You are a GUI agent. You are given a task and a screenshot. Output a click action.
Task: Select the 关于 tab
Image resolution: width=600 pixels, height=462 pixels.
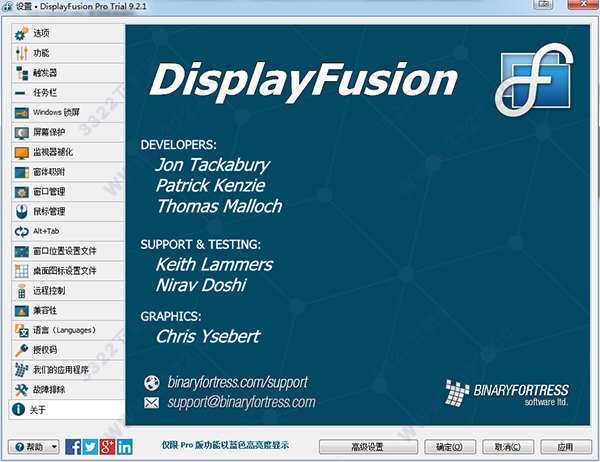coord(67,410)
